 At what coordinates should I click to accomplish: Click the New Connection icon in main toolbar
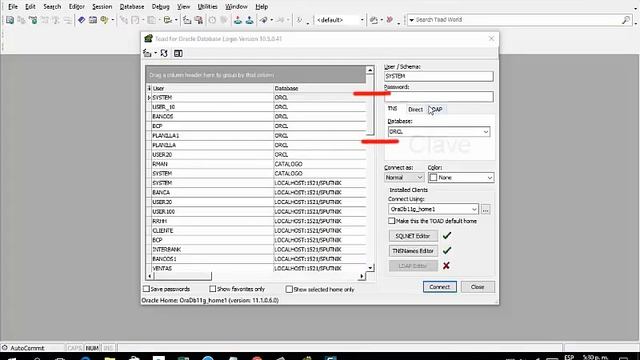pos(187,20)
